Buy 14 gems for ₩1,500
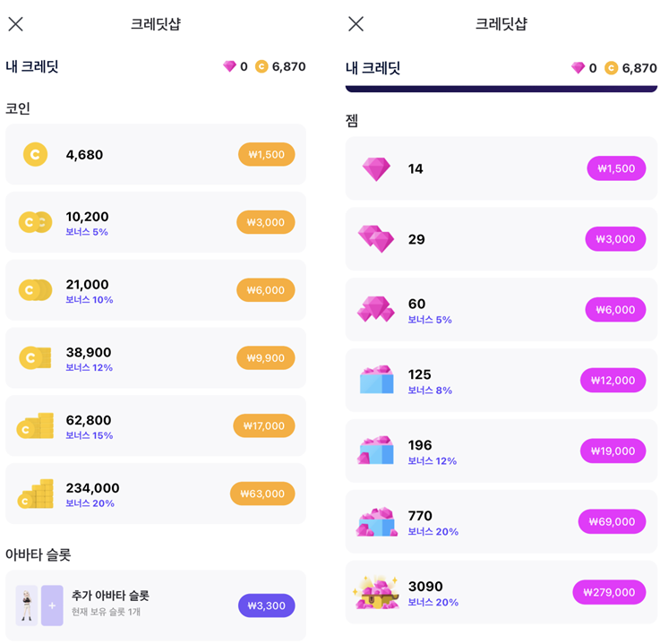Image resolution: width=660 pixels, height=644 pixels. [x=616, y=168]
